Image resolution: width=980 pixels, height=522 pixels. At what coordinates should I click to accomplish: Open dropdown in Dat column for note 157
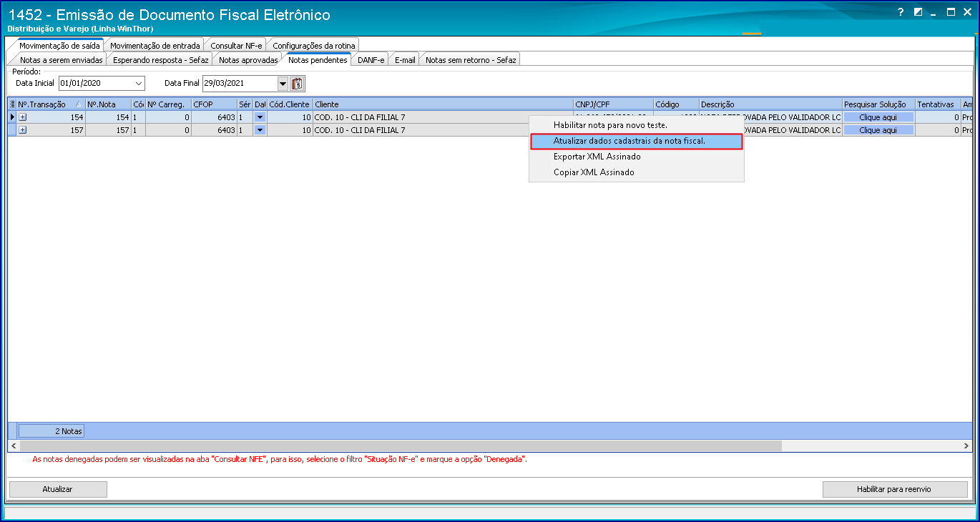[260, 130]
